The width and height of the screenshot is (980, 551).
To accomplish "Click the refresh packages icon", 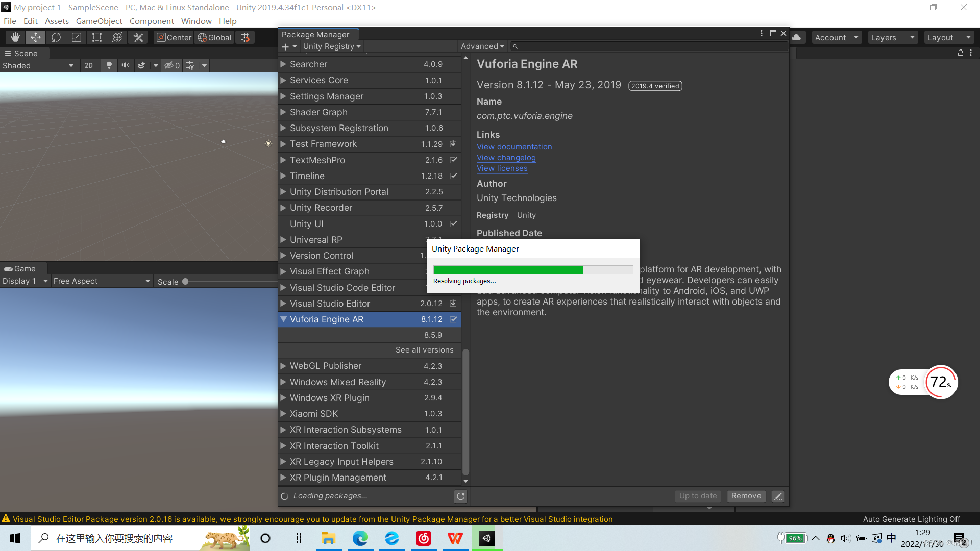I will [460, 496].
